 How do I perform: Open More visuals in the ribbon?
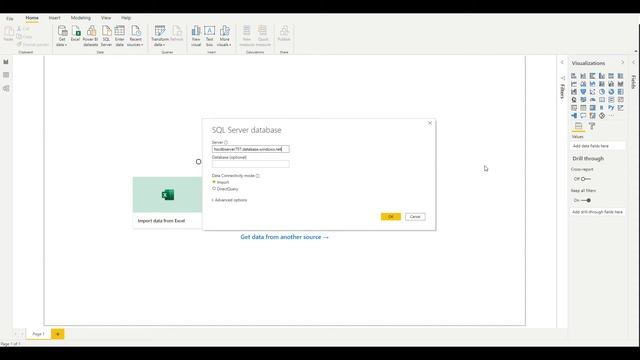click(x=224, y=36)
